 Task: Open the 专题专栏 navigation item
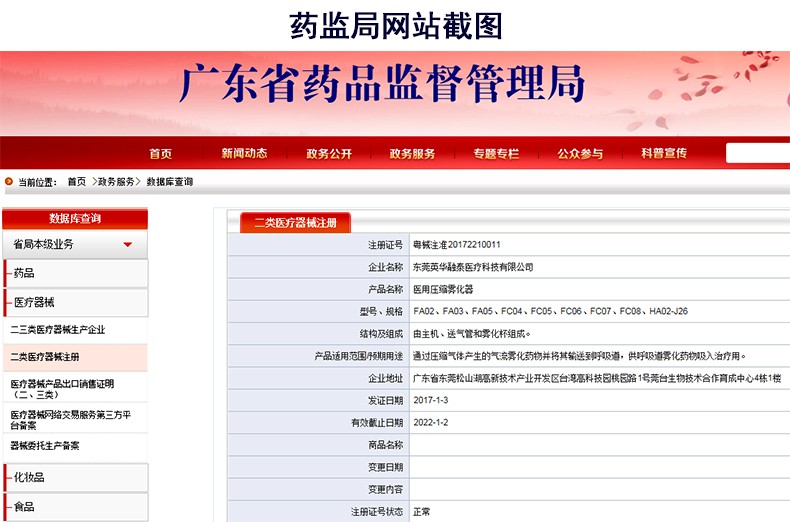point(496,153)
